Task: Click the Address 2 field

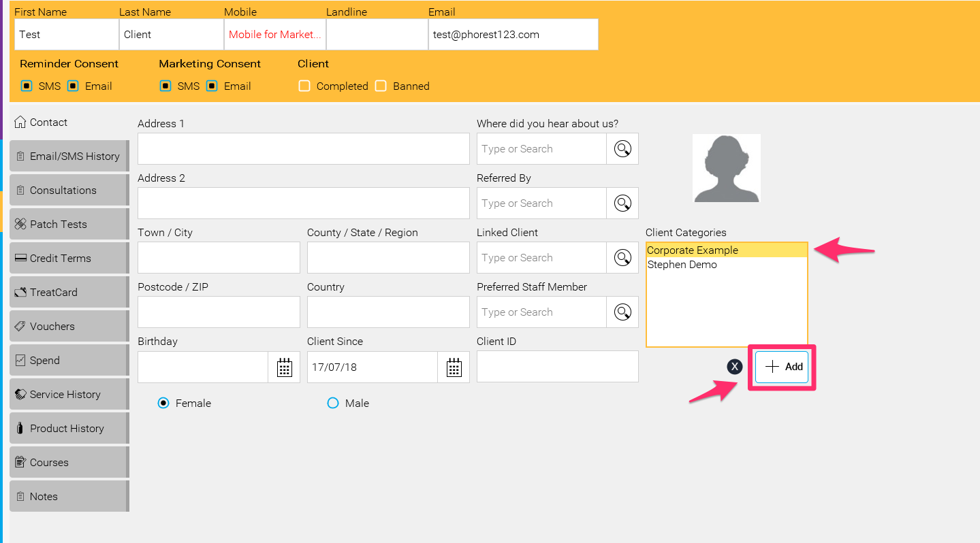Action: tap(304, 203)
